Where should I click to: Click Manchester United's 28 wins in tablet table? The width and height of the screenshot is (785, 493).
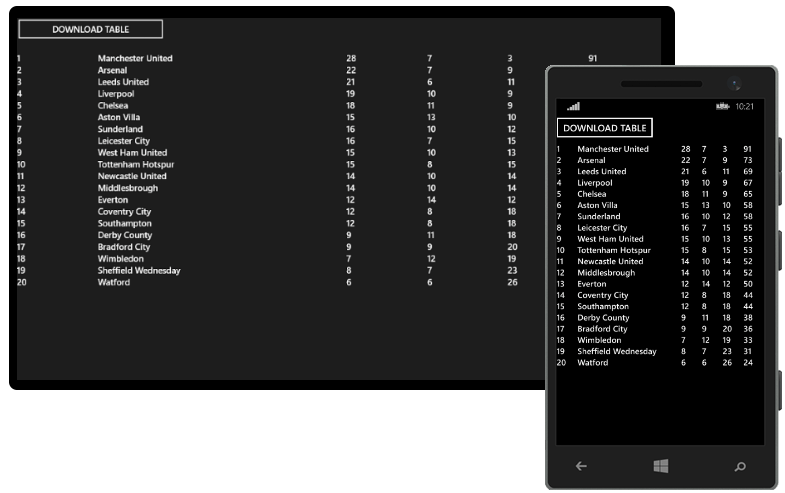[351, 58]
